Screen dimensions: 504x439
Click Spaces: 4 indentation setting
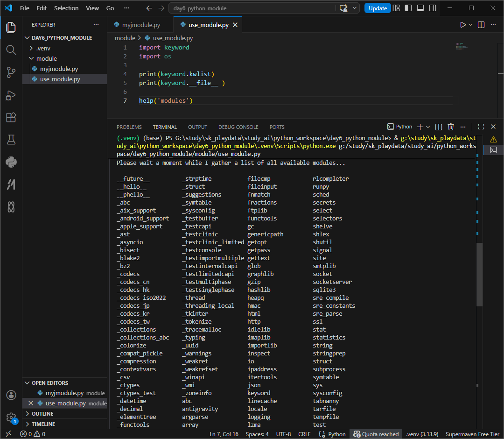[x=257, y=434]
